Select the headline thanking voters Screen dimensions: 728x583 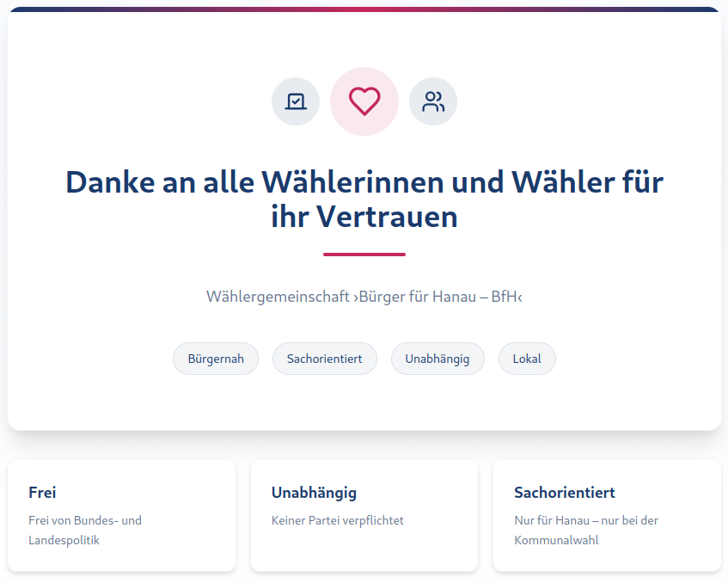coord(364,199)
